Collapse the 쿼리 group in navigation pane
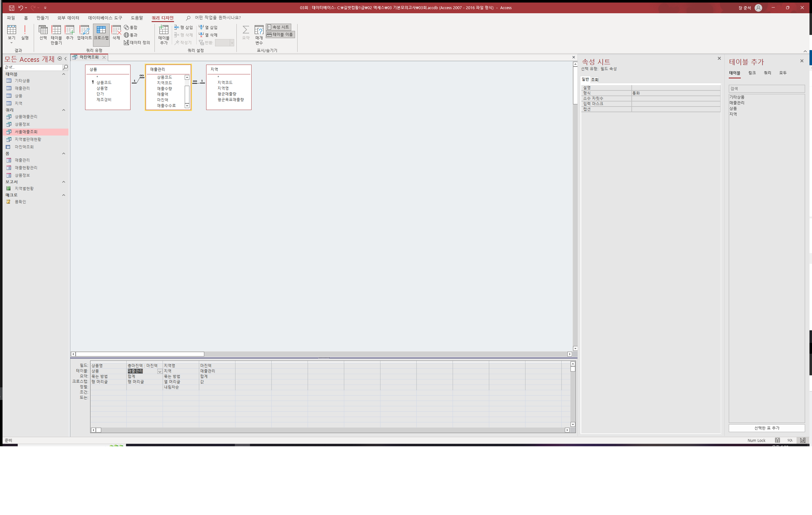Screen dimensions: 812x515 (x=63, y=110)
